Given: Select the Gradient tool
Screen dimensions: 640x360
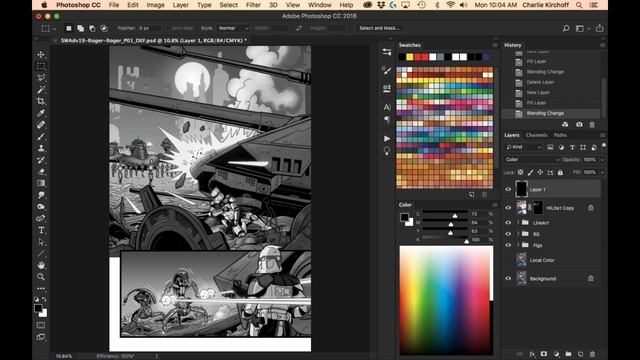Looking at the screenshot, I should coord(41,183).
